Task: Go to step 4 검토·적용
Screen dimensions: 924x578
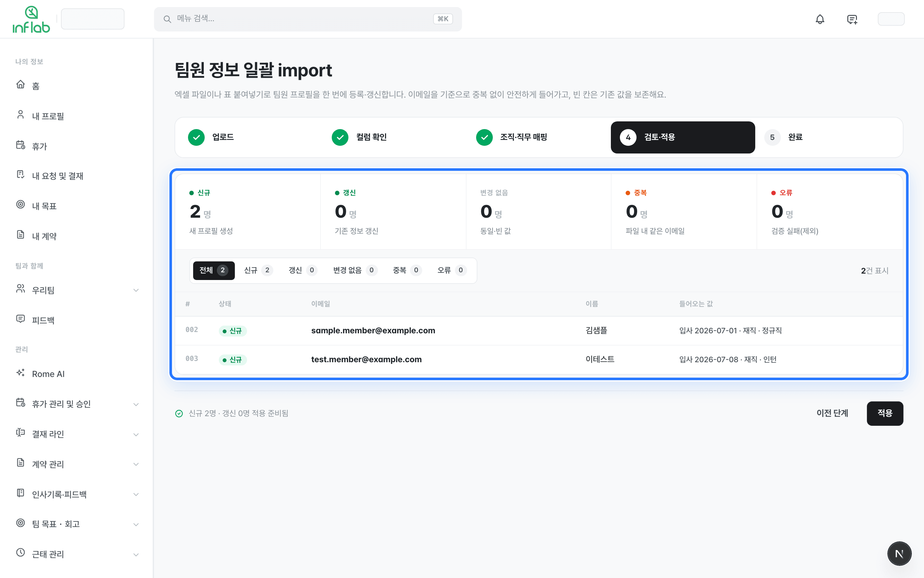Action: tap(683, 137)
